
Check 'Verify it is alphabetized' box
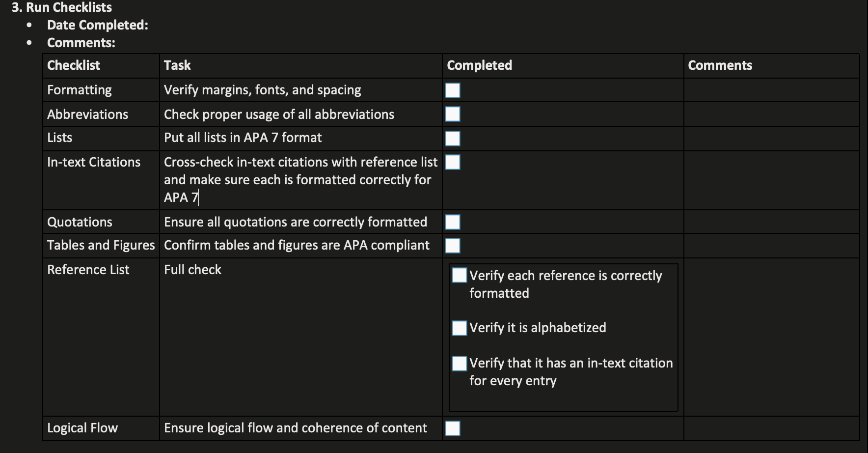pyautogui.click(x=459, y=328)
